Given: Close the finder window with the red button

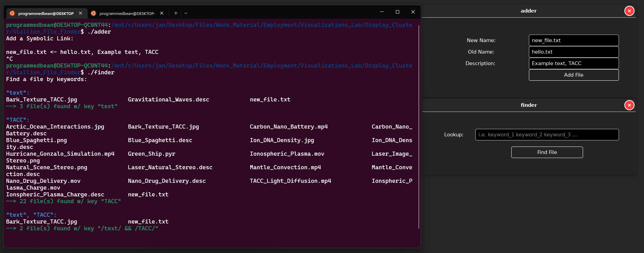Looking at the screenshot, I should pyautogui.click(x=629, y=105).
